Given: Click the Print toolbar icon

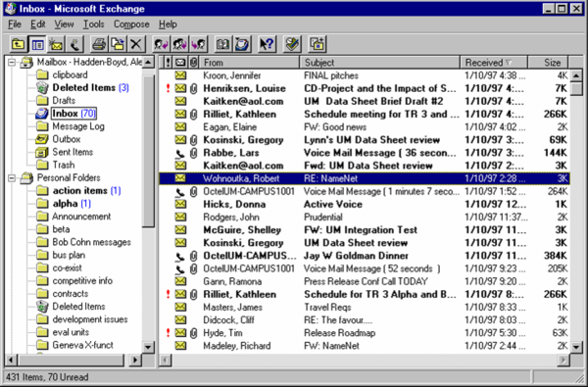Looking at the screenshot, I should [99, 45].
